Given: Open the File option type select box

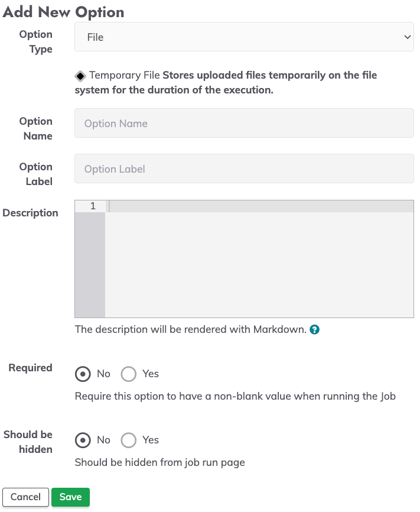Looking at the screenshot, I should tap(244, 37).
